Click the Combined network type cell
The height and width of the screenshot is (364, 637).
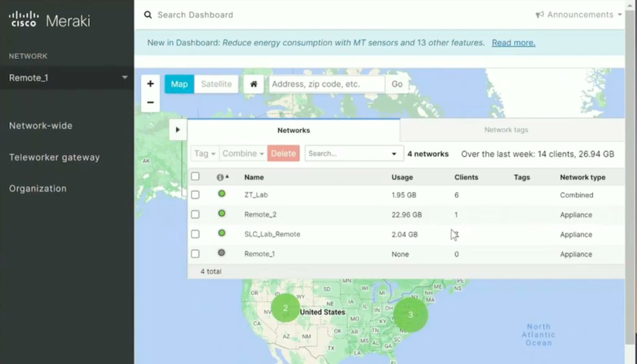point(576,195)
